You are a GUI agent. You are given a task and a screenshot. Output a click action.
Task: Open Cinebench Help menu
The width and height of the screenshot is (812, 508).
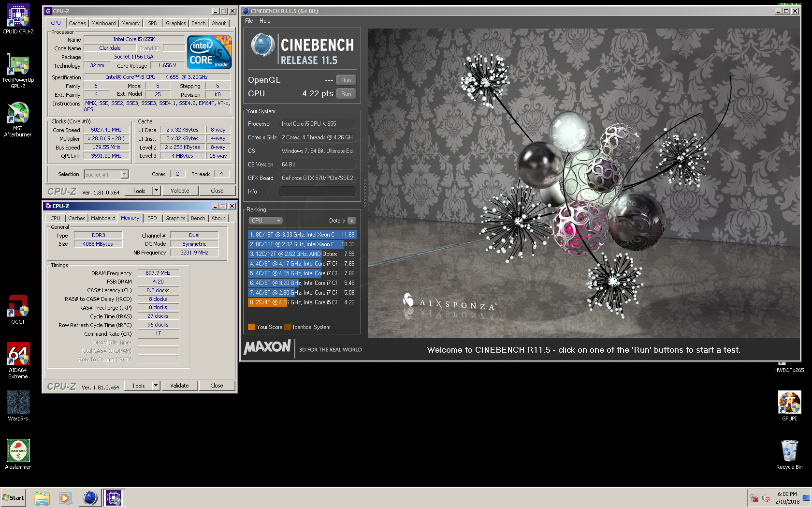coord(265,21)
